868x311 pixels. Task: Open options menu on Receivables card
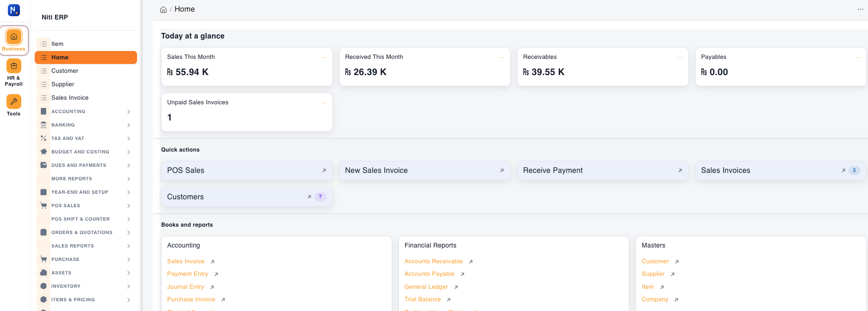point(680,57)
